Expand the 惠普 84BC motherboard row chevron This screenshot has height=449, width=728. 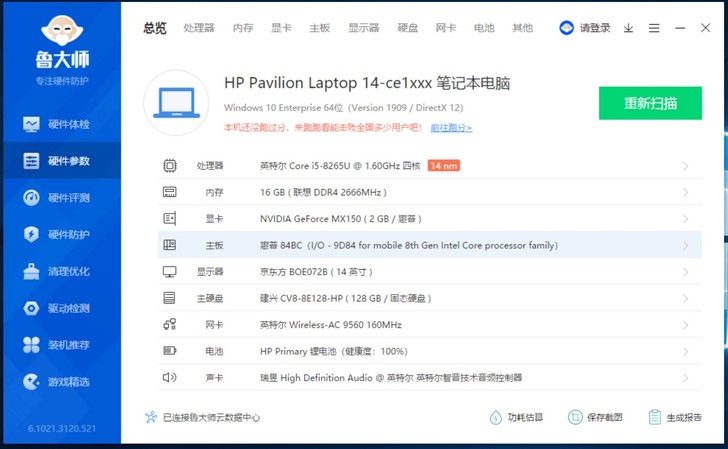click(x=685, y=245)
